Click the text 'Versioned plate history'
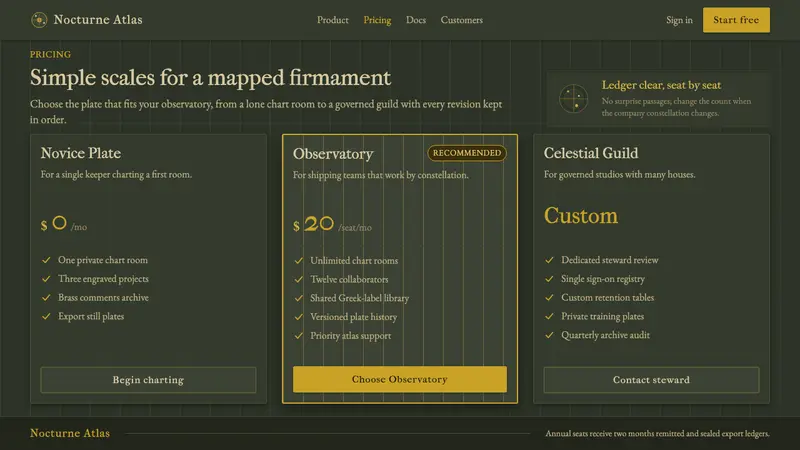The height and width of the screenshot is (450, 800). [354, 317]
